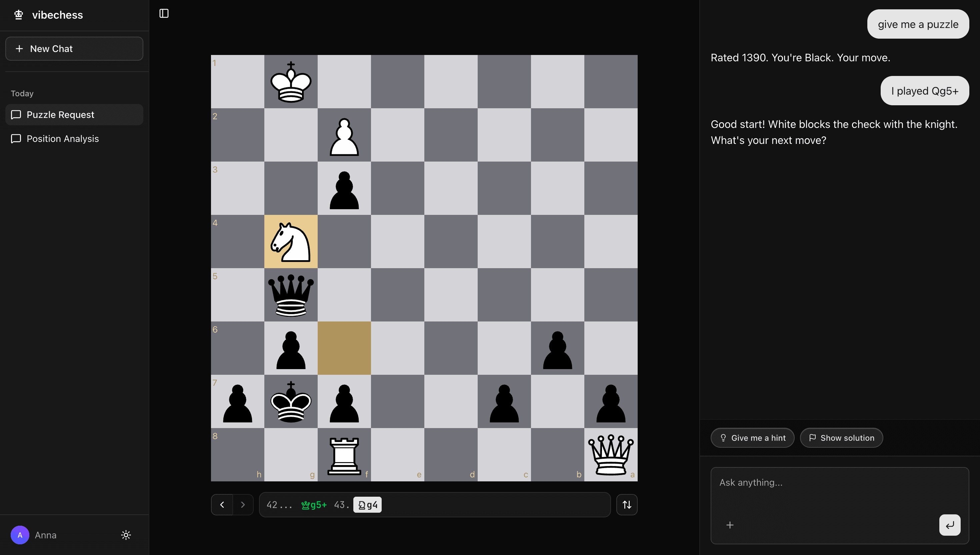The image size is (980, 555).
Task: Start a New Chat
Action: pos(74,49)
